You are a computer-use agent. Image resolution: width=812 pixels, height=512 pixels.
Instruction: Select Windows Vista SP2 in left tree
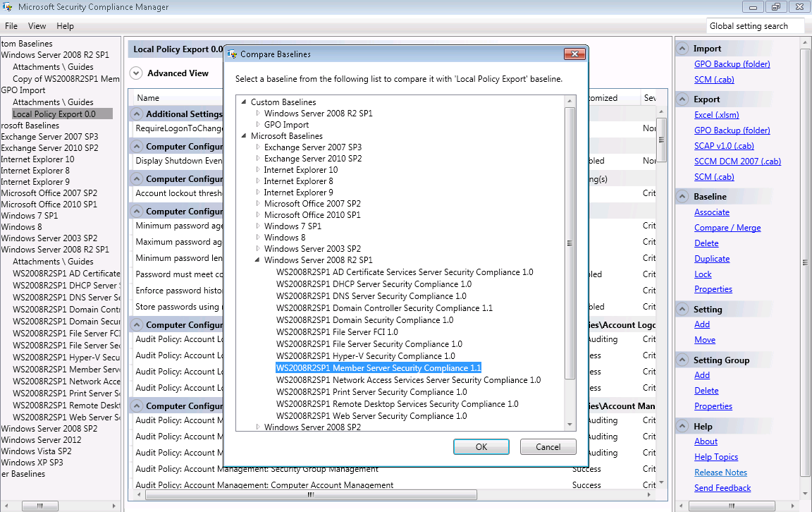click(x=36, y=451)
